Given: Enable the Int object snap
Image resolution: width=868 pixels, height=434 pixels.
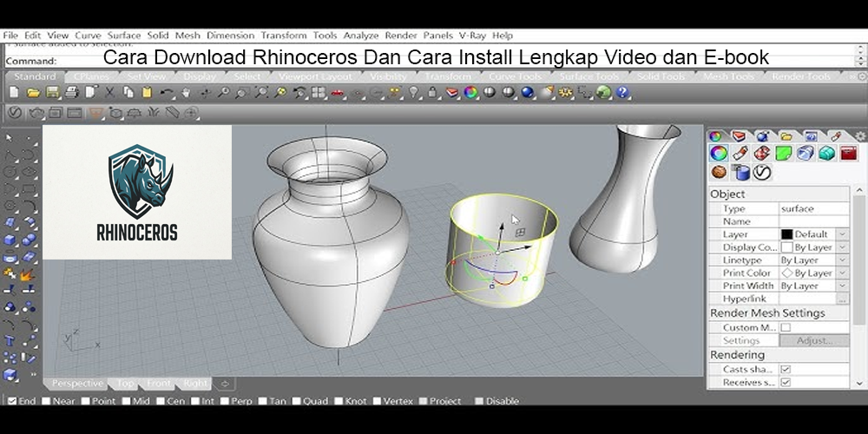Looking at the screenshot, I should coord(195,401).
